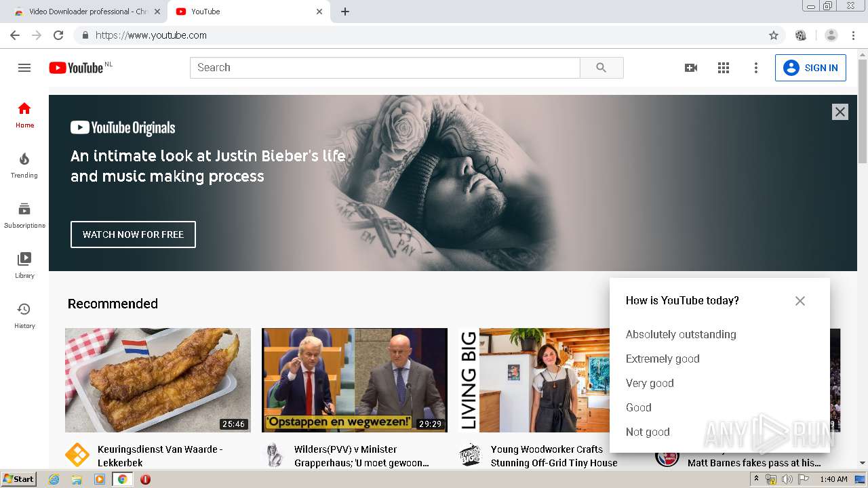Click the YouTube Search field
The height and width of the screenshot is (488, 868).
[x=385, y=68]
